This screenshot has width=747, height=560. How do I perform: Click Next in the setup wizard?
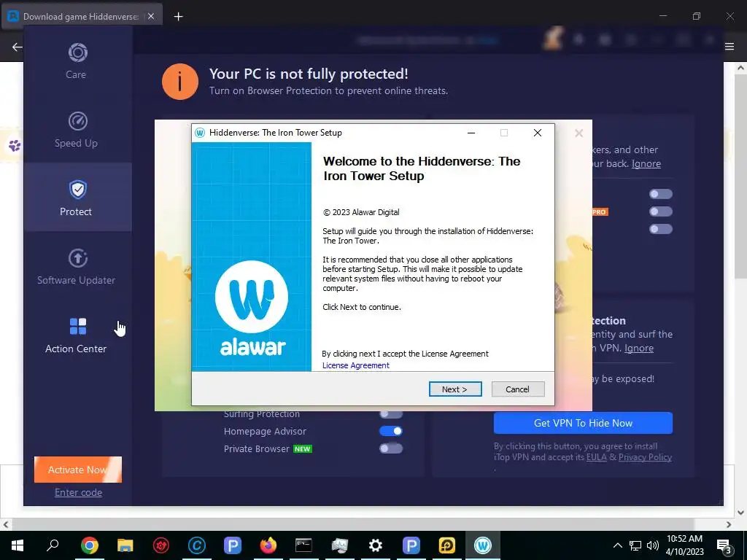[455, 389]
